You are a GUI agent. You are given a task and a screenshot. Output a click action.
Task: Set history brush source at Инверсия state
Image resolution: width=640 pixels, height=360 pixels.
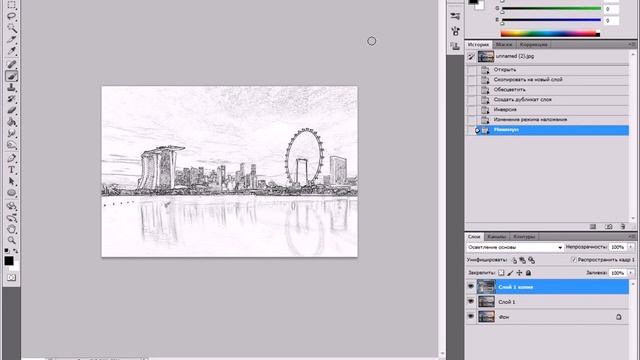471,110
